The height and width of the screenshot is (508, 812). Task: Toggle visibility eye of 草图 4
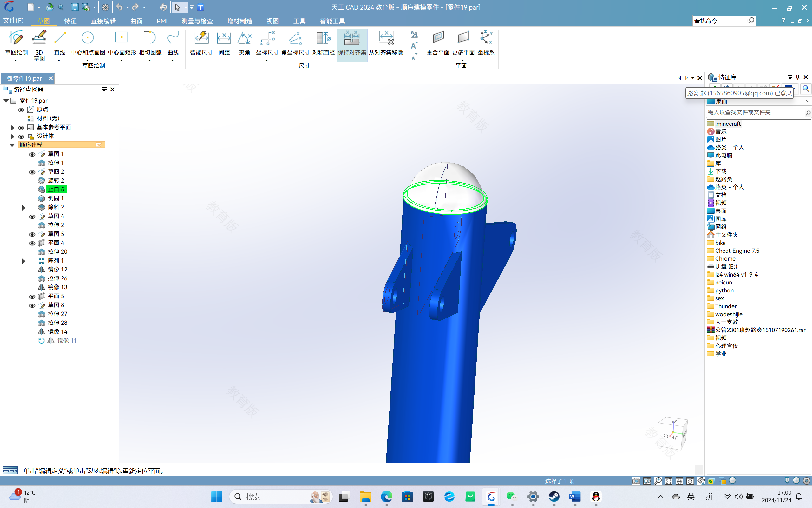coord(32,217)
